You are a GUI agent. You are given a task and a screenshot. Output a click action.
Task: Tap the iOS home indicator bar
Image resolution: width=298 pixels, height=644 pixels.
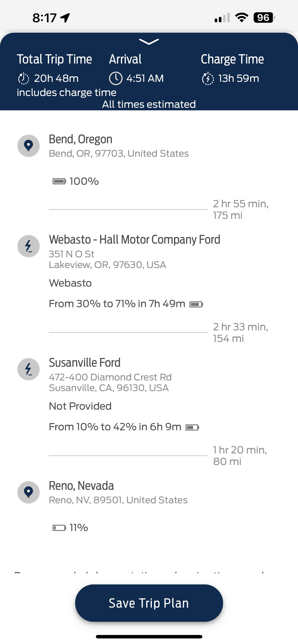149,637
